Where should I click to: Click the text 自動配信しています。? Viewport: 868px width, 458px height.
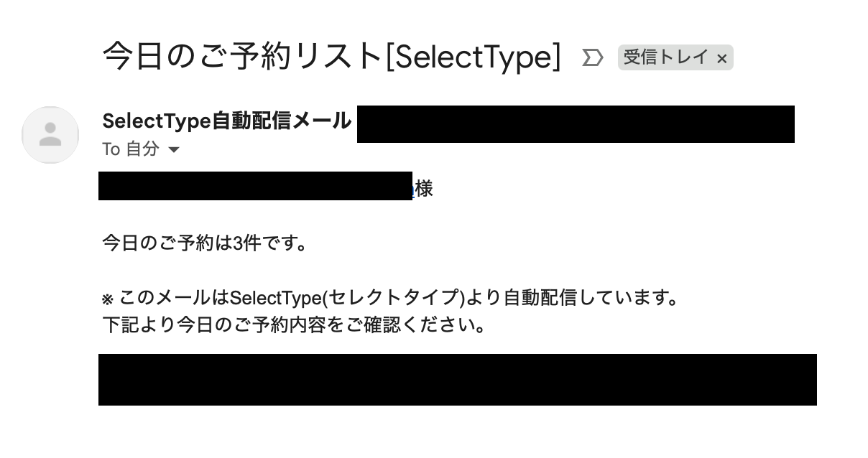591,297
